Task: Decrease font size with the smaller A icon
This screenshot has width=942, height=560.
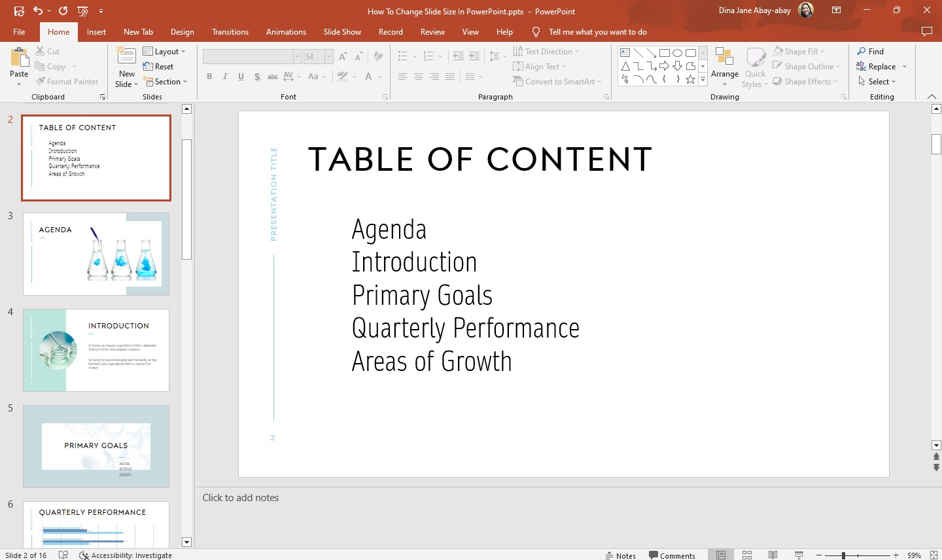Action: (358, 56)
